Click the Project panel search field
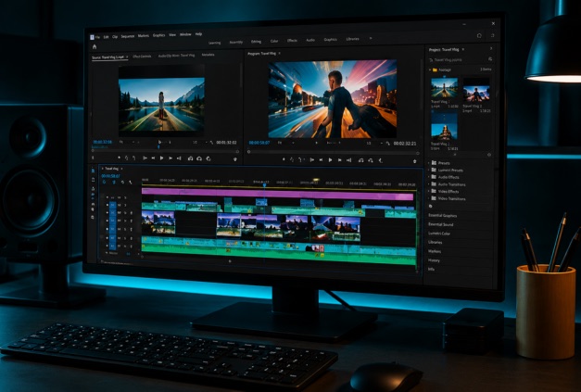Viewport: 581px width, 392px height. 458,59
